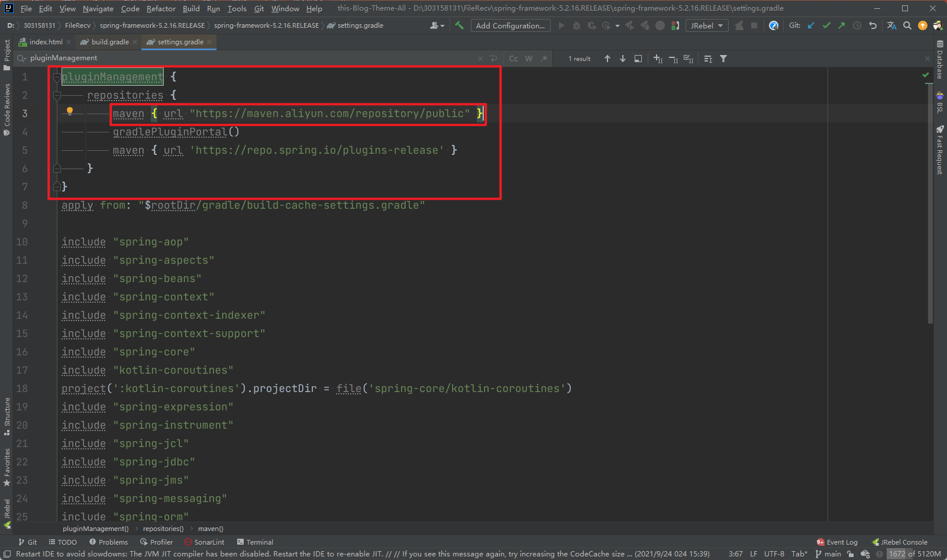Viewport: 947px width, 560px height.
Task: Click the Show History clock icon
Action: (857, 25)
